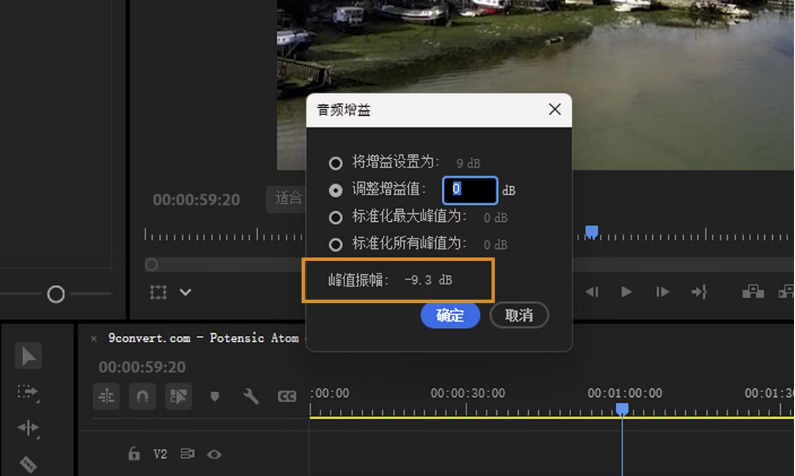This screenshot has width=795, height=476.
Task: Toggle Linked Selection in timeline
Action: click(179, 396)
